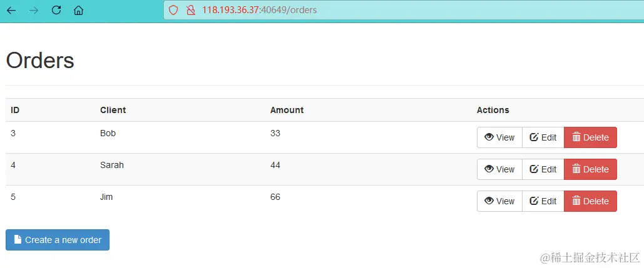Edit the order for Bob
The height and width of the screenshot is (268, 644).
click(x=543, y=137)
